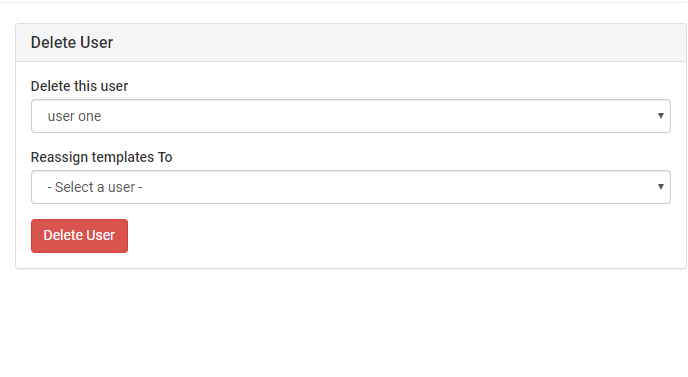688x377 pixels.
Task: Open the "Delete this user" dropdown
Action: coord(351,116)
